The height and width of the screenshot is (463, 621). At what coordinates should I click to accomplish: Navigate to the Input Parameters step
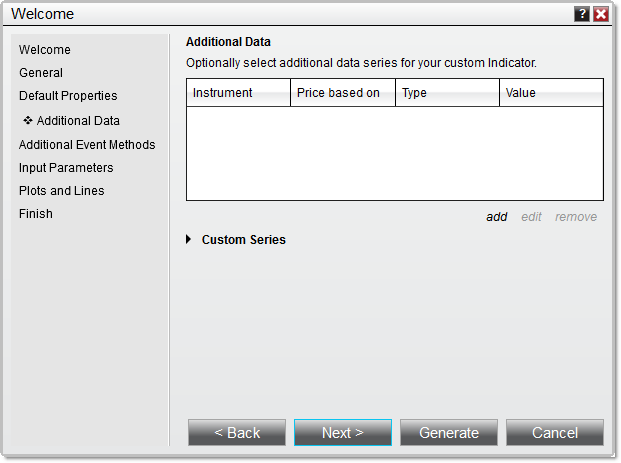(66, 168)
